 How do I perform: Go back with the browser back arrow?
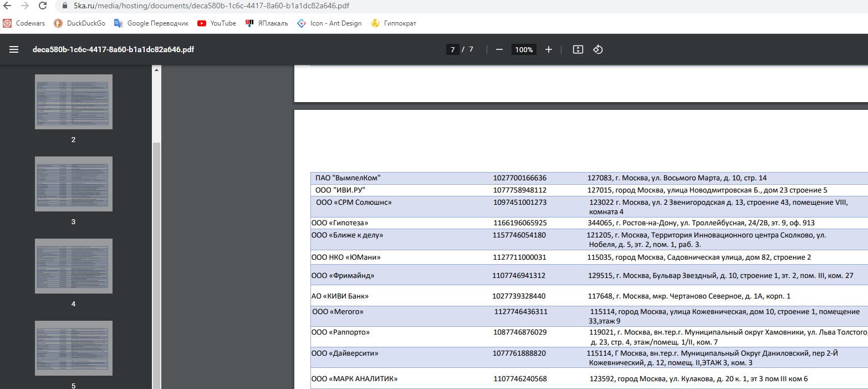click(8, 7)
